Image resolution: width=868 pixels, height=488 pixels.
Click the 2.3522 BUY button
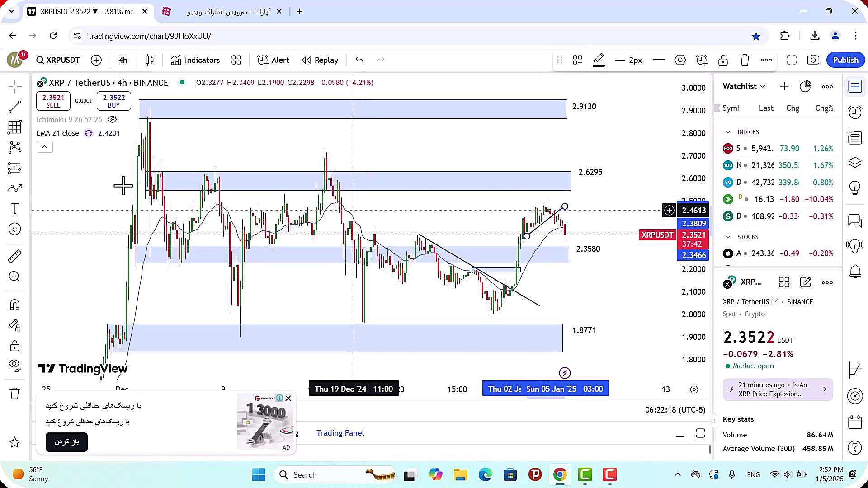[114, 101]
